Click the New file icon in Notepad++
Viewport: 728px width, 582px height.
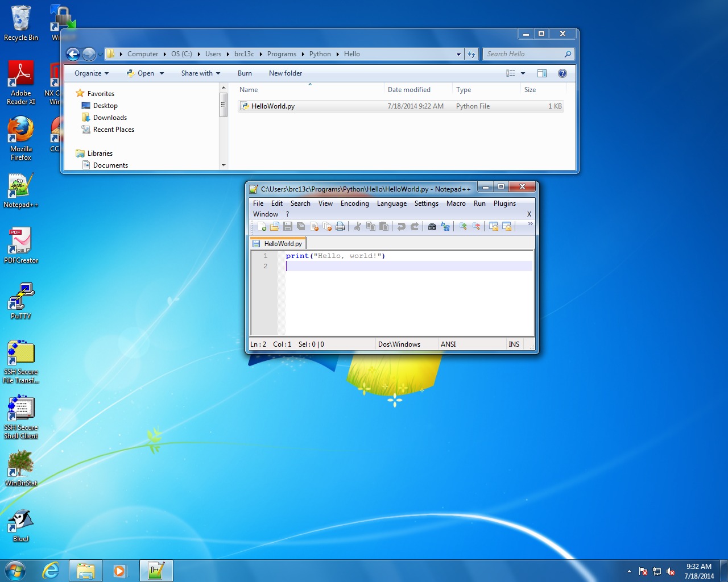(x=262, y=226)
